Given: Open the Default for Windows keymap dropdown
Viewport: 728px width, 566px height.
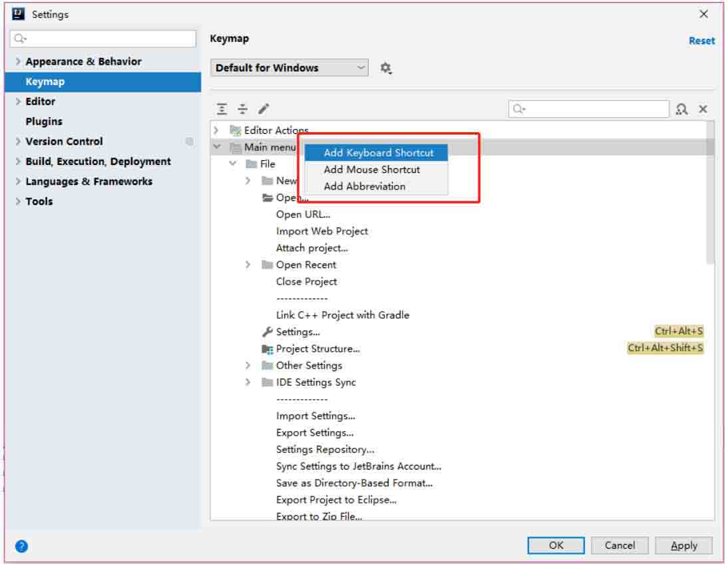Looking at the screenshot, I should click(x=289, y=68).
